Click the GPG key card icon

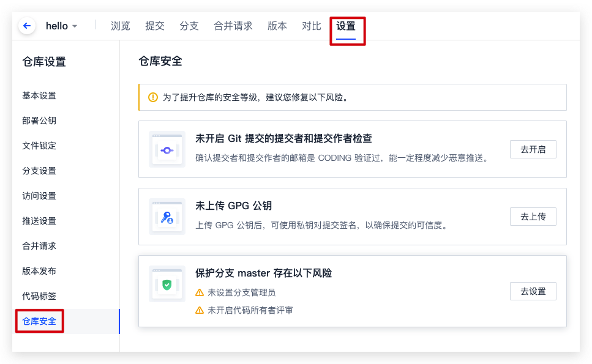(167, 217)
